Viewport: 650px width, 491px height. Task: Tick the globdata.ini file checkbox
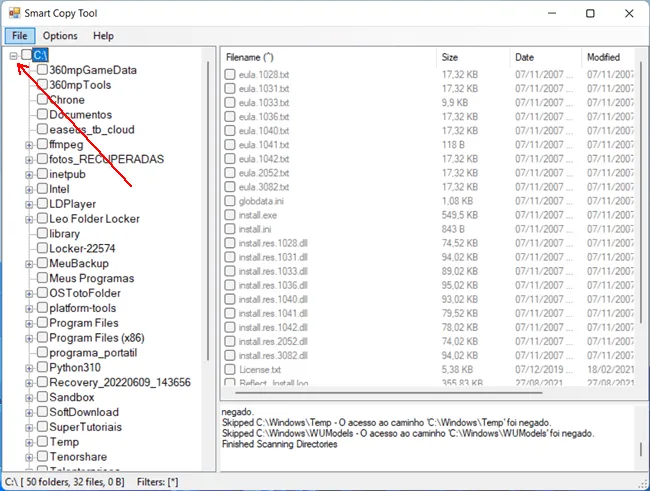tap(230, 201)
